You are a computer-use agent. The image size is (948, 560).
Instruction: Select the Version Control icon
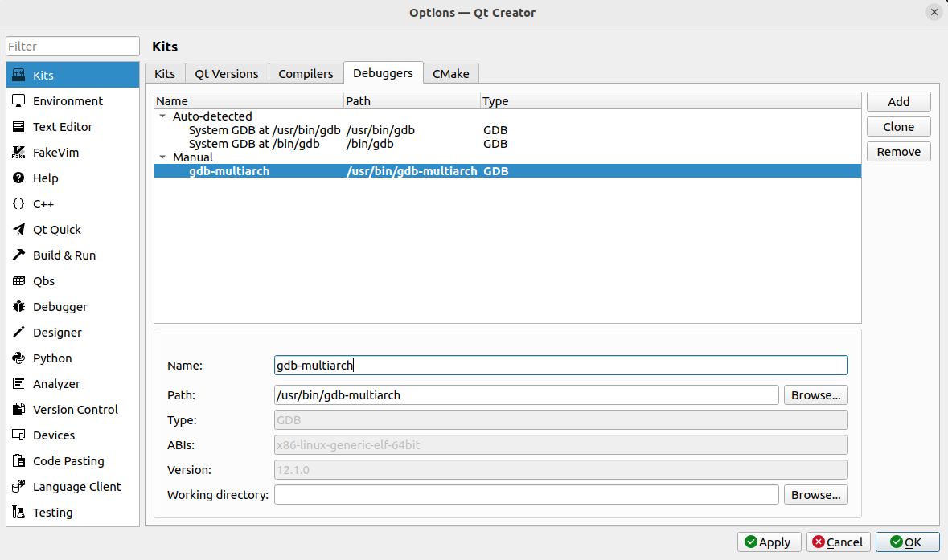click(18, 410)
